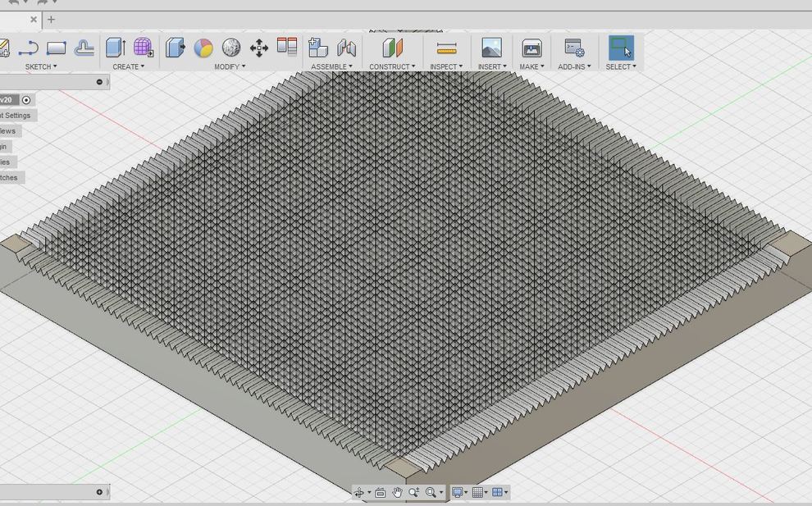Click the Sketches browser row

11,178
